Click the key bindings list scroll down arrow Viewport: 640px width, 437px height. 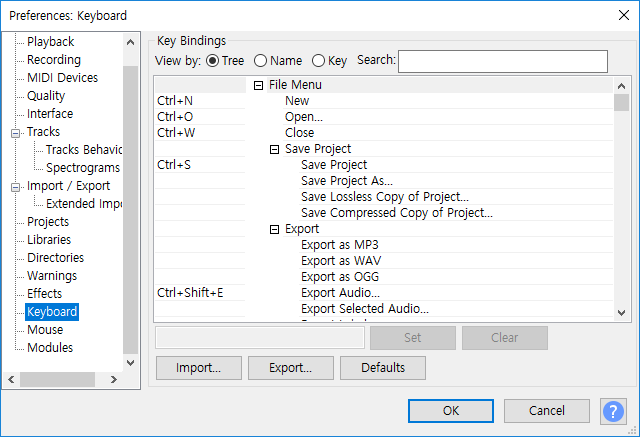621,312
